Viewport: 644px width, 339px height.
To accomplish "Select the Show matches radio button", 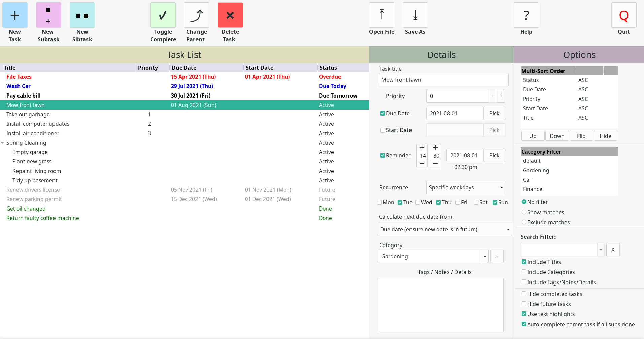I will point(524,212).
